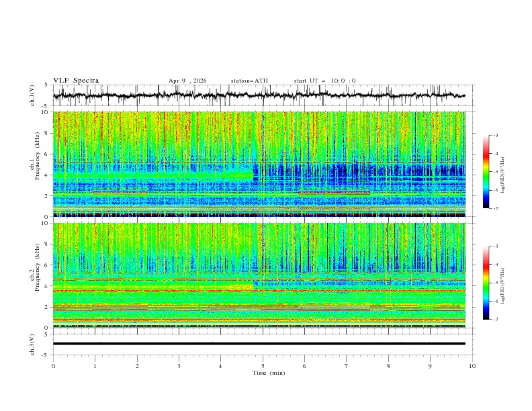Click the 'start UT = 10:0:0' text
The height and width of the screenshot is (411, 532).
[x=324, y=81]
